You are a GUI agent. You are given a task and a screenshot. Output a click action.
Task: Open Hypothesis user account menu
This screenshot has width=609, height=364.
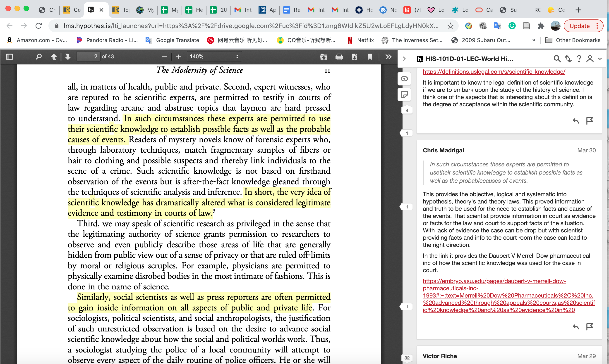coord(590,59)
